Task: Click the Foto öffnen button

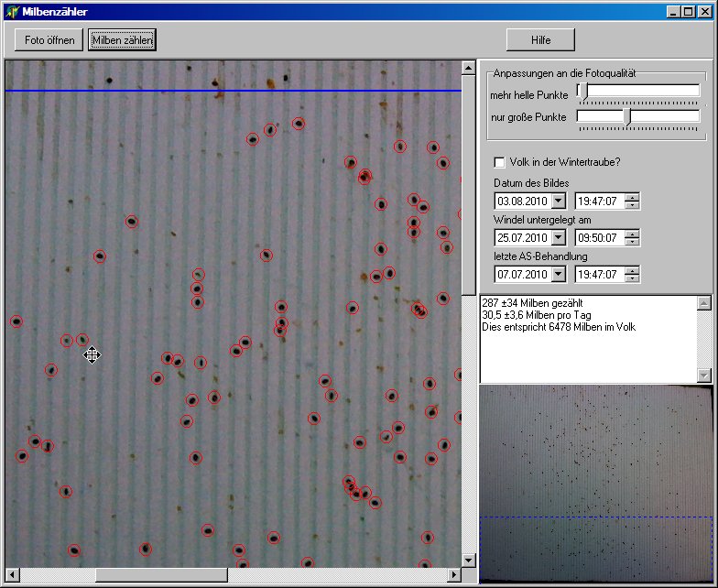Action: pyautogui.click(x=50, y=39)
